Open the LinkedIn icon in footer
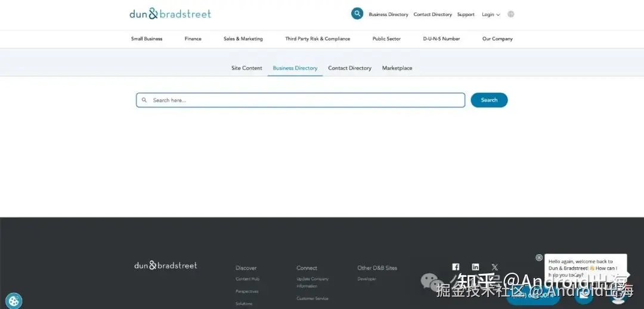Screen dimensions: 644x309 [475, 267]
